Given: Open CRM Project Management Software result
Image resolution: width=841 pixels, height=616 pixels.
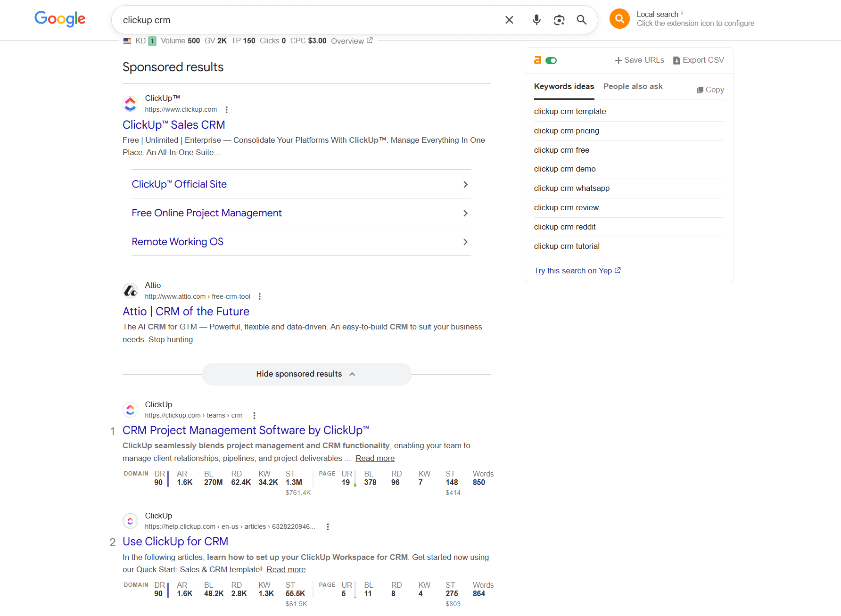Looking at the screenshot, I should 246,430.
